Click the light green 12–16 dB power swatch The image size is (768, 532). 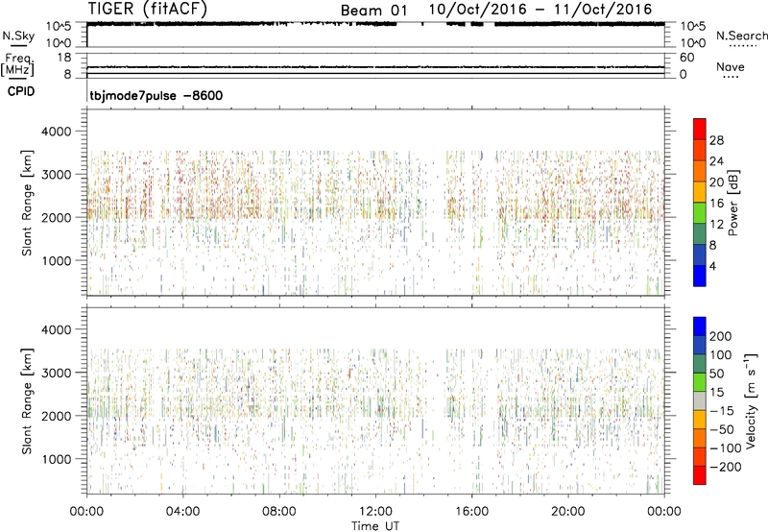pos(700,212)
